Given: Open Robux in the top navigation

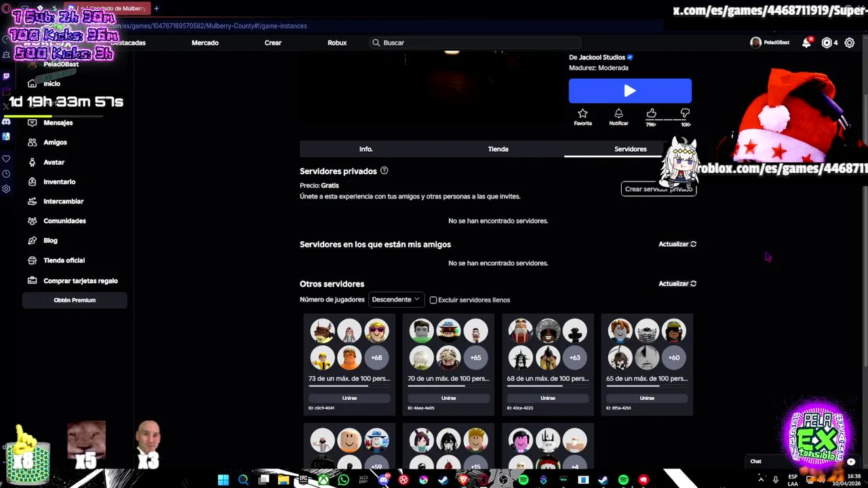Looking at the screenshot, I should pyautogui.click(x=337, y=43).
